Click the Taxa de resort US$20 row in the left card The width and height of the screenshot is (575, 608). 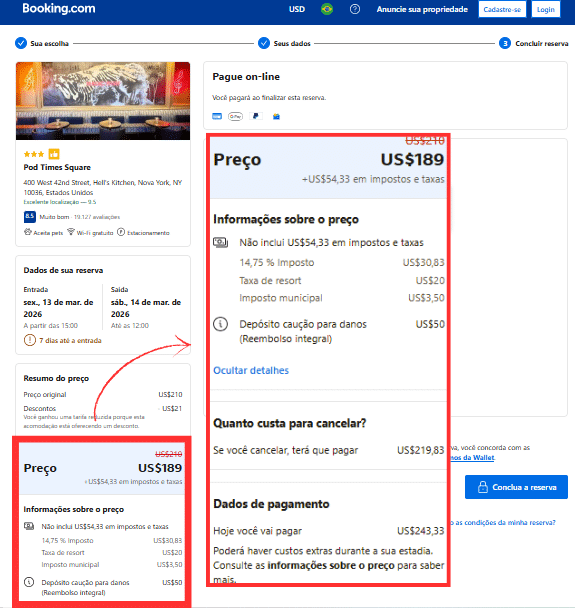tap(112, 553)
